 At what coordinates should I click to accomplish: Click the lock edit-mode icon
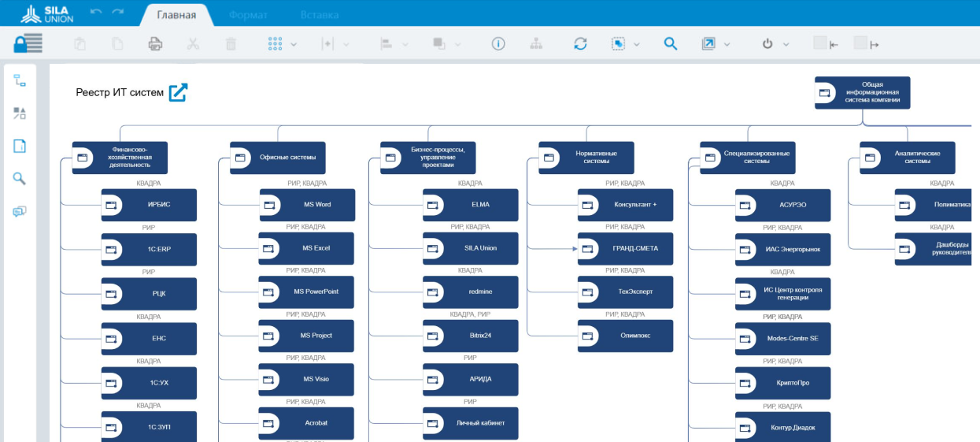point(28,43)
